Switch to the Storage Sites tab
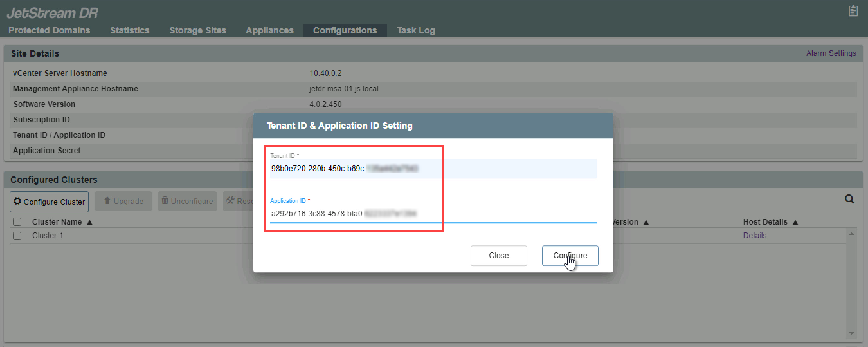Screen dimensions: 868x347 197,30
